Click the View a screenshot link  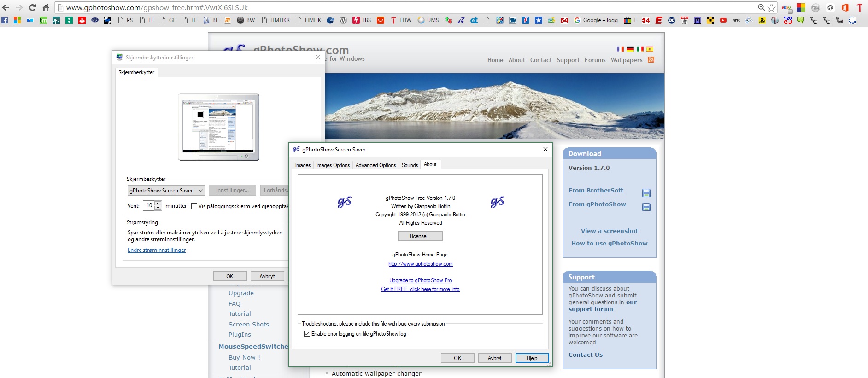click(x=610, y=231)
